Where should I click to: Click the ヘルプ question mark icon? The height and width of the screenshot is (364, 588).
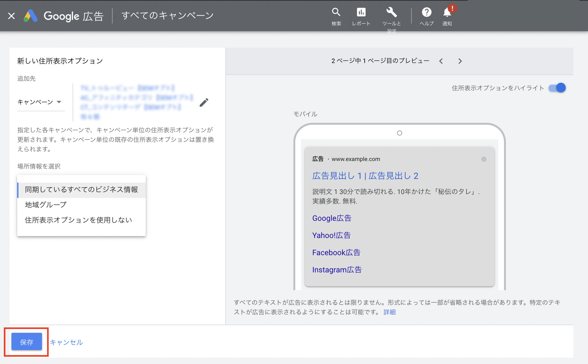click(x=426, y=12)
